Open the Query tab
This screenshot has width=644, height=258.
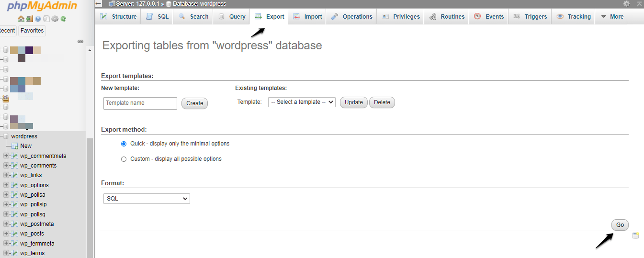232,16
